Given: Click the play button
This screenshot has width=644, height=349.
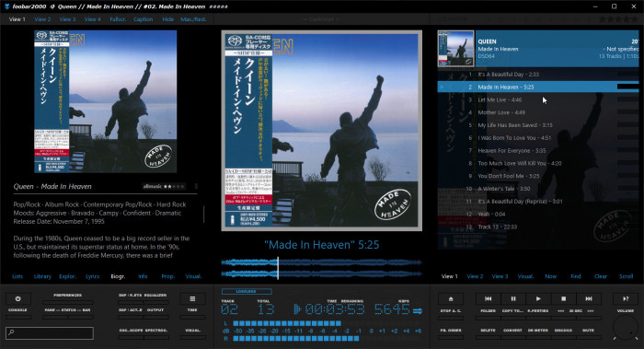Looking at the screenshot, I should click(x=538, y=299).
